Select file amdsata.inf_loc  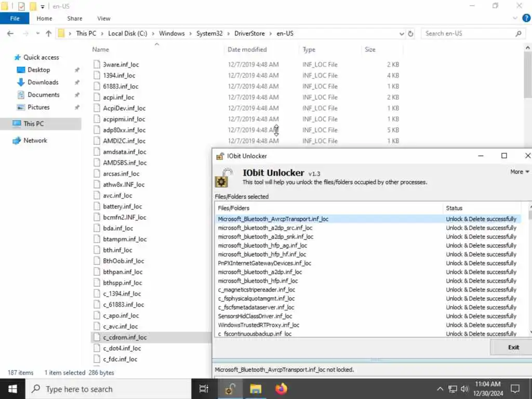(x=125, y=152)
